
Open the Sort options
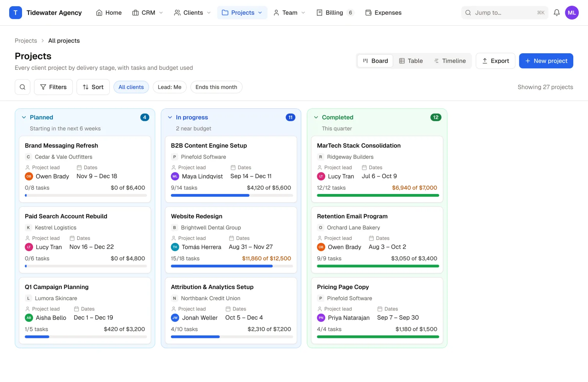pyautogui.click(x=93, y=87)
